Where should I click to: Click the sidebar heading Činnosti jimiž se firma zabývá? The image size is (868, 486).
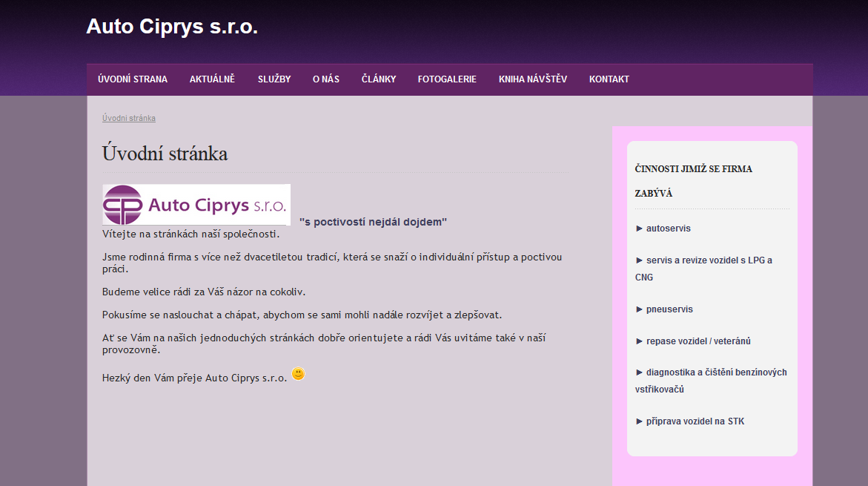tap(694, 181)
